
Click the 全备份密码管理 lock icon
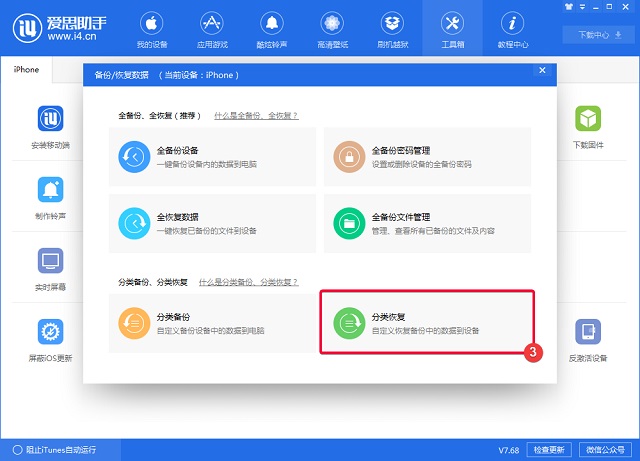tap(349, 157)
